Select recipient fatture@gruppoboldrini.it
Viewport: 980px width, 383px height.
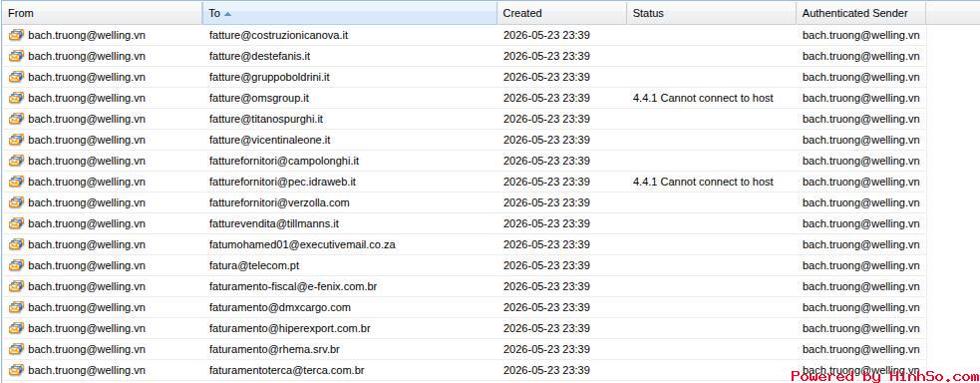(269, 78)
